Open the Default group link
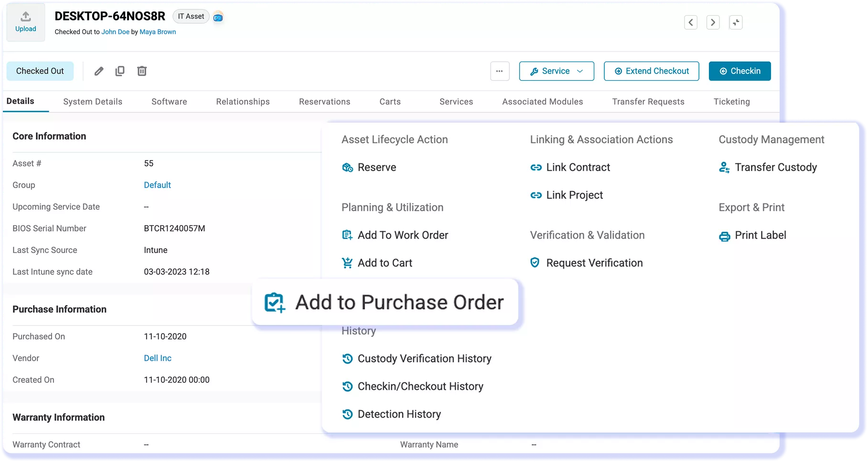The height and width of the screenshot is (462, 868). [157, 185]
